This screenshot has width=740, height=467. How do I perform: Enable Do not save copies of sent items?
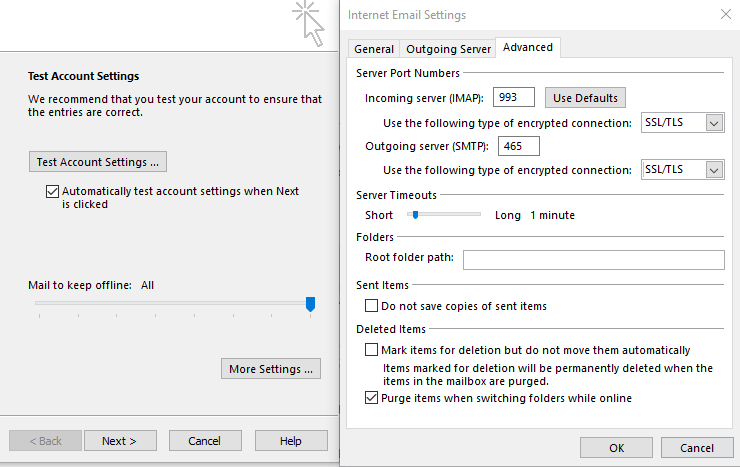[x=371, y=306]
